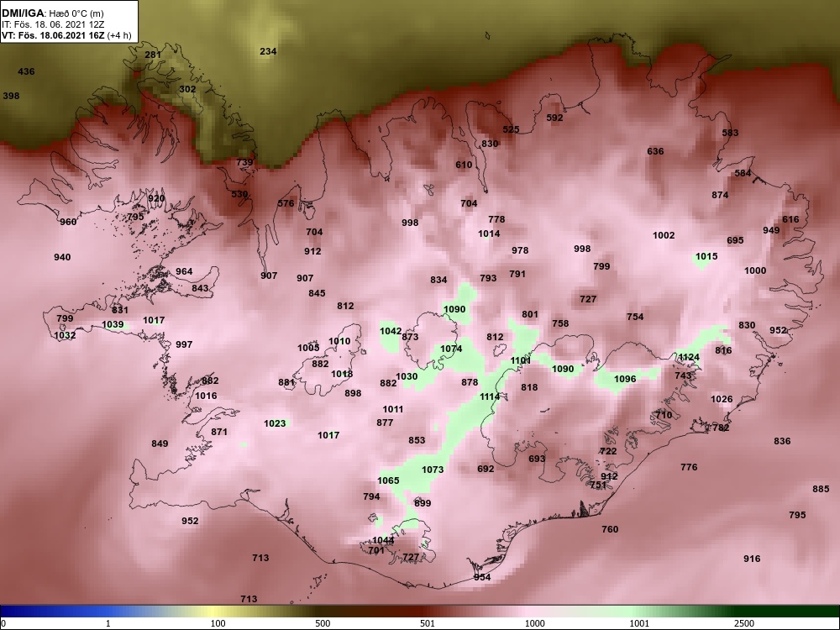The image size is (840, 630).
Task: Click map value 1042
Action: coord(391,331)
